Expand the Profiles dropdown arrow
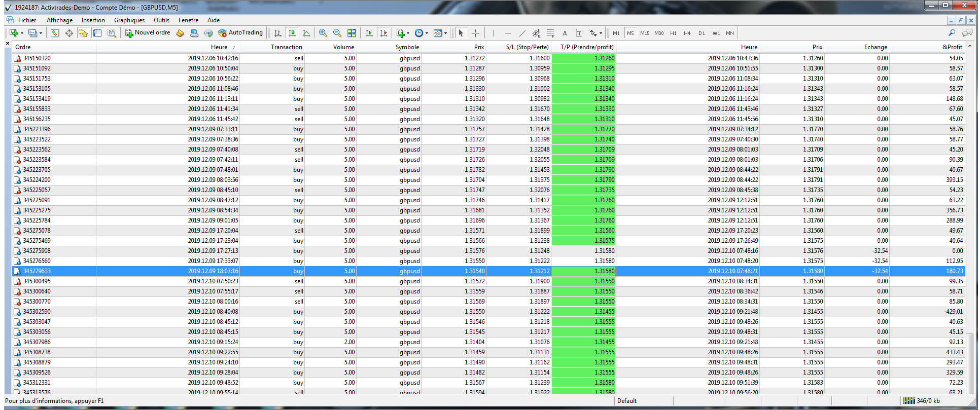This screenshot has height=410, width=980. click(x=41, y=33)
